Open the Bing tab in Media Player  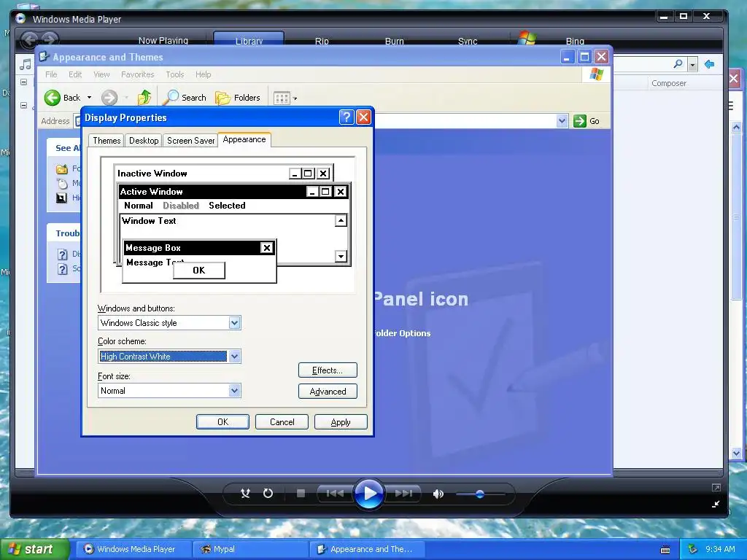[575, 41]
